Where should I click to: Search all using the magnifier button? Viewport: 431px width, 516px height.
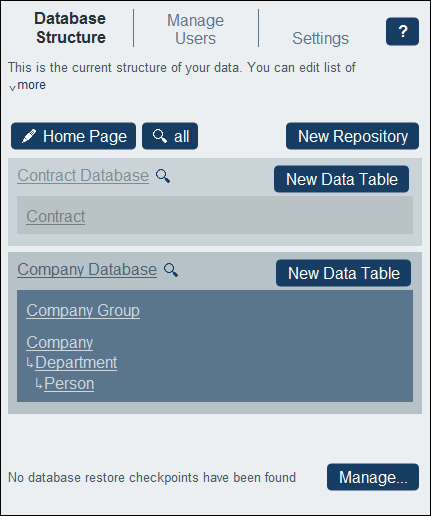click(x=170, y=136)
